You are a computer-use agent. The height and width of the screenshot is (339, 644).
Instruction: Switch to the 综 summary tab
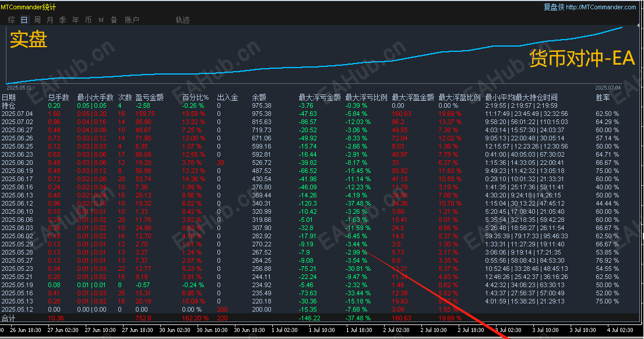point(12,20)
